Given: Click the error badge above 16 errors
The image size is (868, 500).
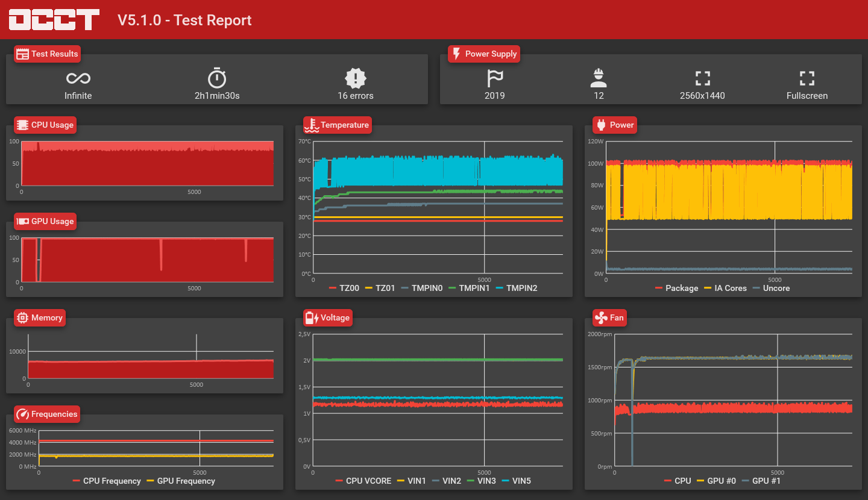Looking at the screenshot, I should point(356,78).
